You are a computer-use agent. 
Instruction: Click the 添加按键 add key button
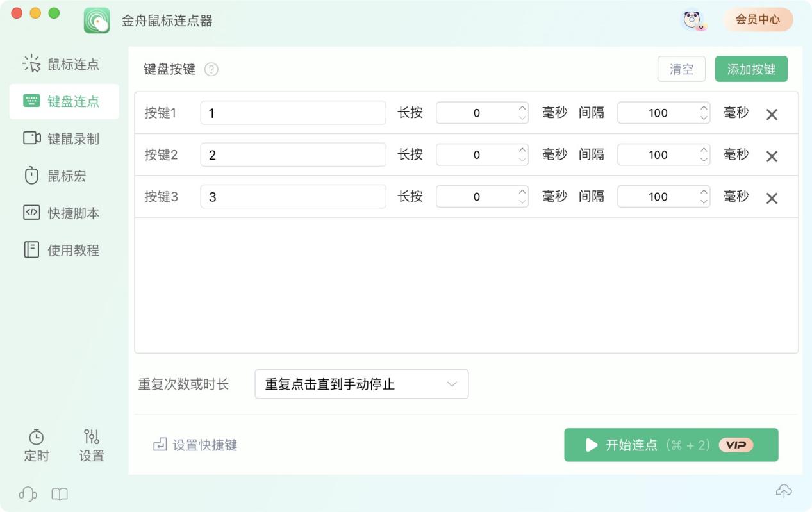(751, 69)
